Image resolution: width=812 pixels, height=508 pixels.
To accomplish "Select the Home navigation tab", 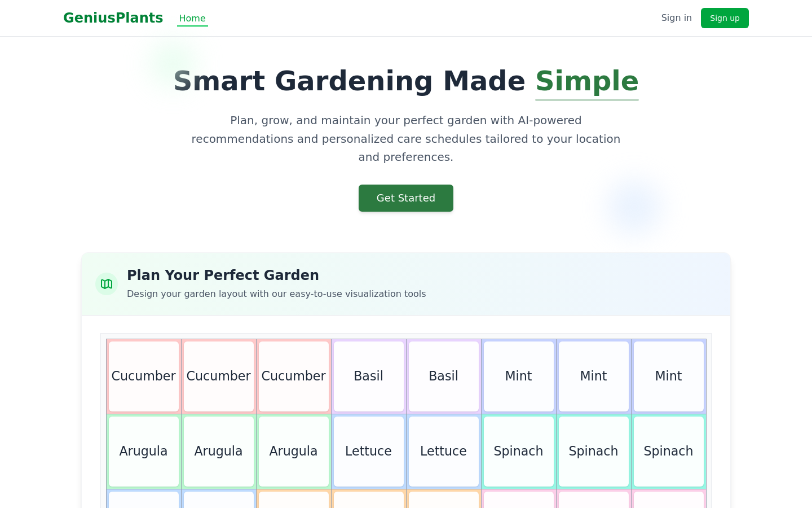I will tap(192, 18).
